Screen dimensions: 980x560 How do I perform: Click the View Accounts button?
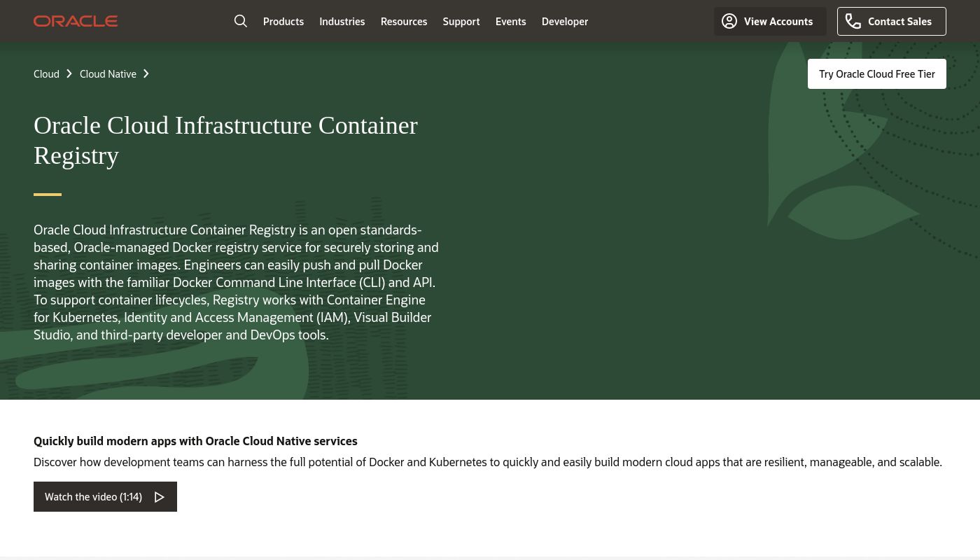click(770, 22)
